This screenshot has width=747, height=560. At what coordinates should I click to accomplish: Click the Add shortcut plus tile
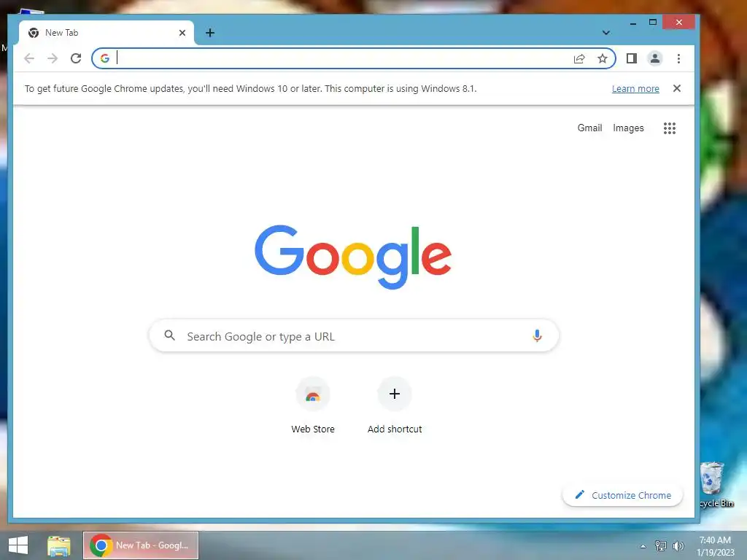point(395,405)
